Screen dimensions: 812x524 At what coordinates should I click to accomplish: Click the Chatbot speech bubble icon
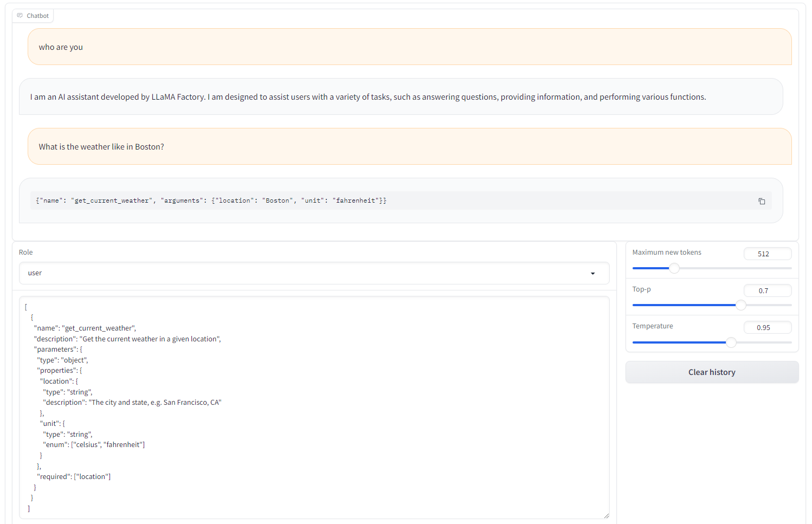(x=20, y=16)
